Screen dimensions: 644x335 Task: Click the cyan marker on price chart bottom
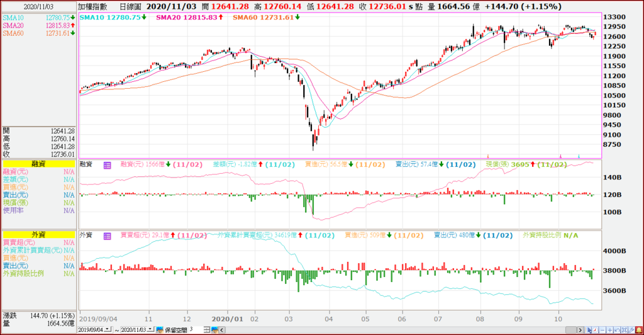[579, 156]
